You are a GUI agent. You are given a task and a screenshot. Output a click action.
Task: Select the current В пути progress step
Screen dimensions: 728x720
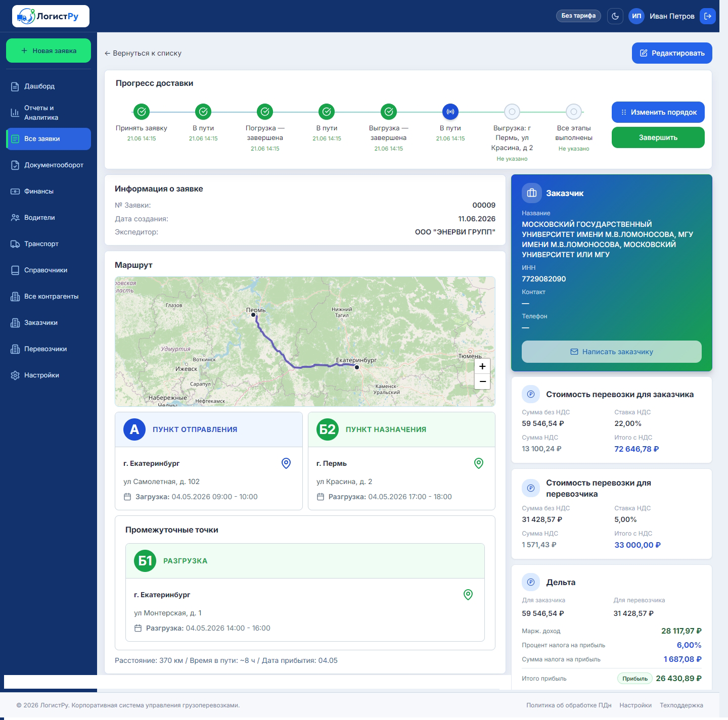[x=450, y=112]
